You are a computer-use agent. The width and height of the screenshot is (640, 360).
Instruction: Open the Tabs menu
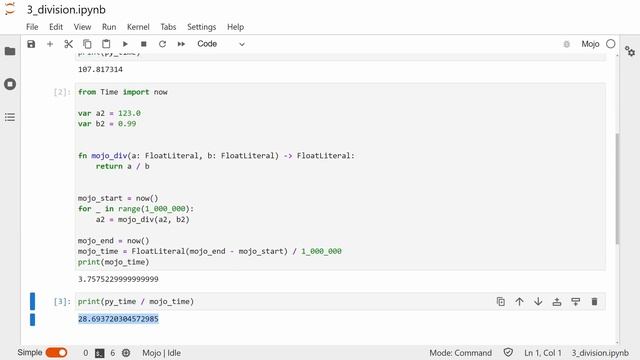[x=168, y=27]
